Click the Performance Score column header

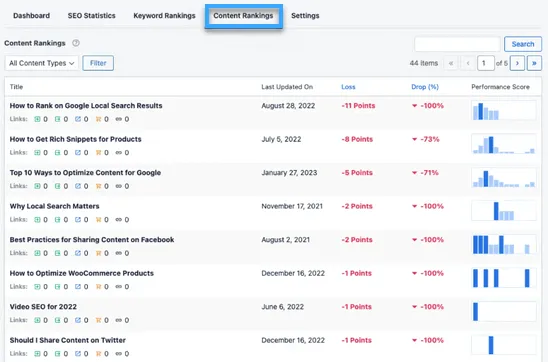click(x=500, y=87)
